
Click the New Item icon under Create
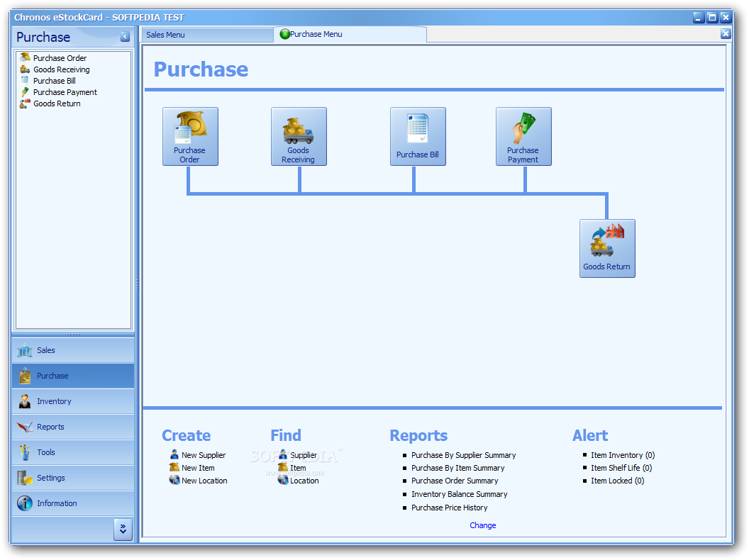174,467
